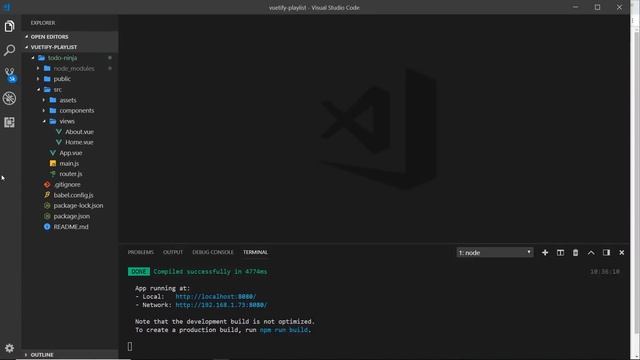This screenshot has width=640, height=360.
Task: Open Home.vue file
Action: coord(79,142)
